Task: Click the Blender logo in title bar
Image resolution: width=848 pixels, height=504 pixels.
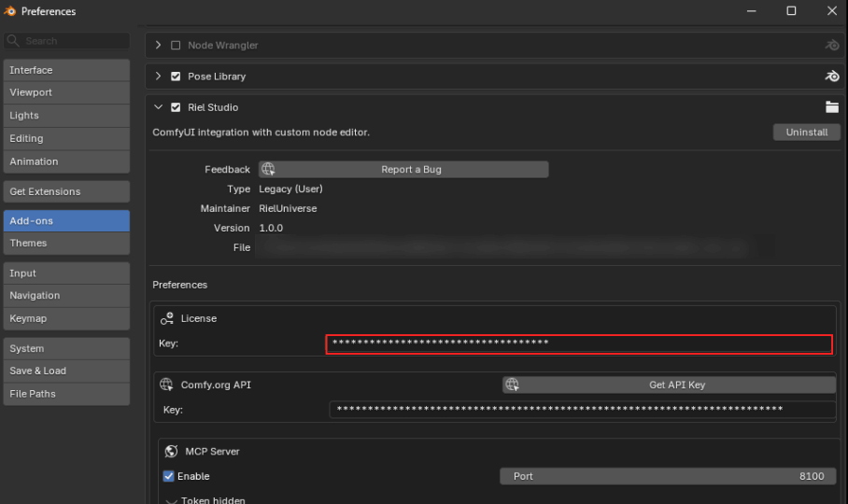Action: tap(9, 11)
